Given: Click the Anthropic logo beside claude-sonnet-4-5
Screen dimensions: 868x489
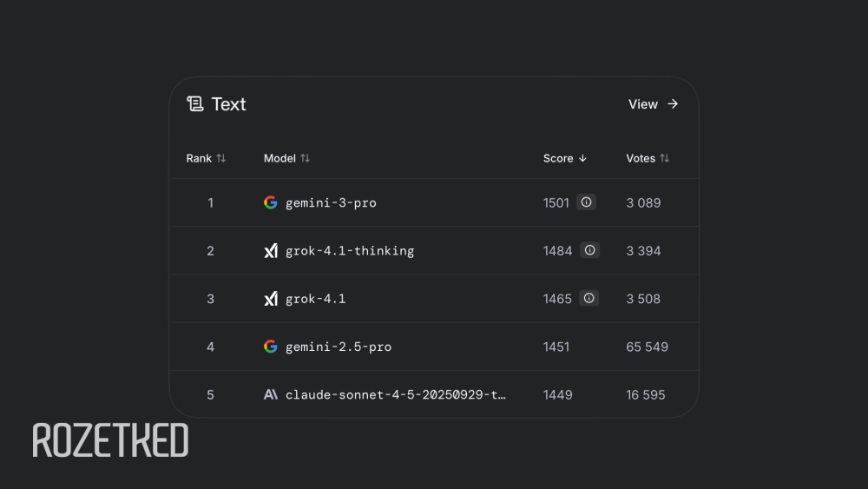Looking at the screenshot, I should click(x=271, y=394).
